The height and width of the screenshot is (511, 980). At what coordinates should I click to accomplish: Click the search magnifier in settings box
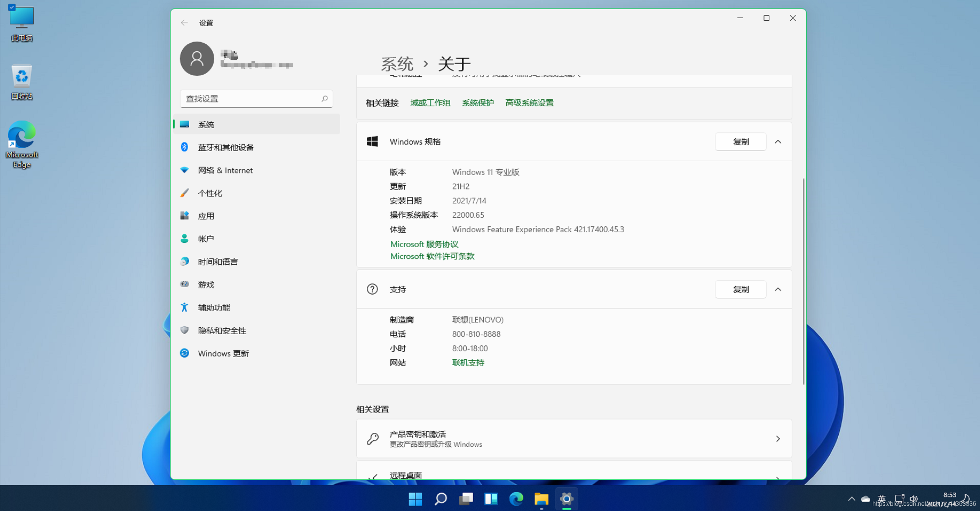tap(324, 99)
